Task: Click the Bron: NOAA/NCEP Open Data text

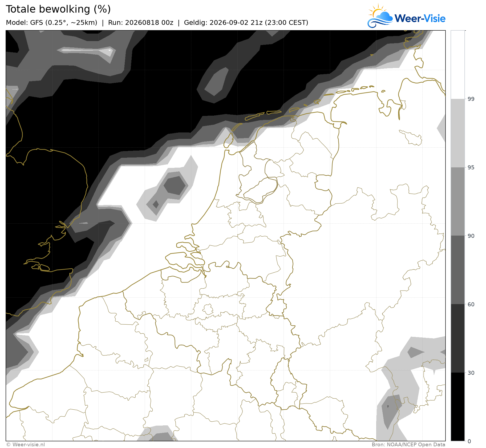Action: (408, 445)
